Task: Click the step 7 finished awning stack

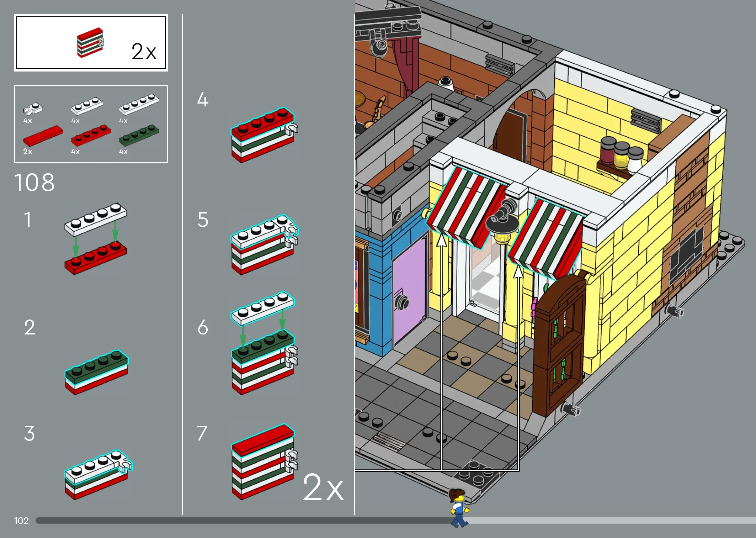Action: (x=264, y=461)
